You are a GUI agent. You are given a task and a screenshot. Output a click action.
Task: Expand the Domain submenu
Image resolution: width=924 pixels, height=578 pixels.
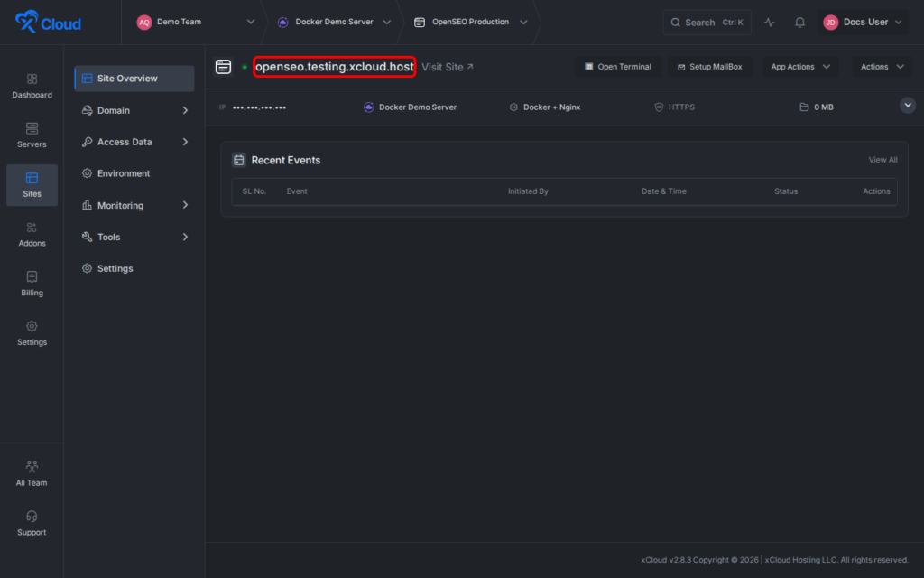185,110
